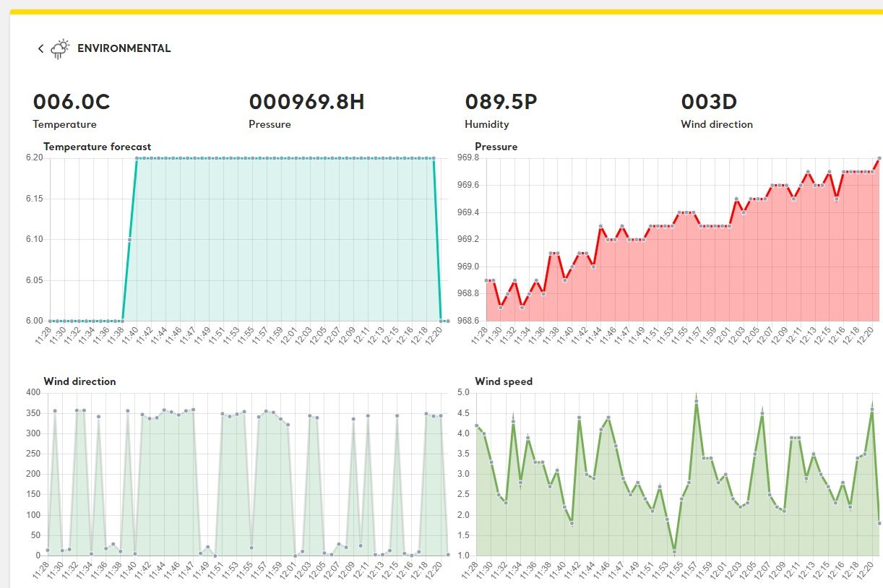The height and width of the screenshot is (588, 883).
Task: Click the lowest wind speed point near 11:55
Action: click(674, 552)
